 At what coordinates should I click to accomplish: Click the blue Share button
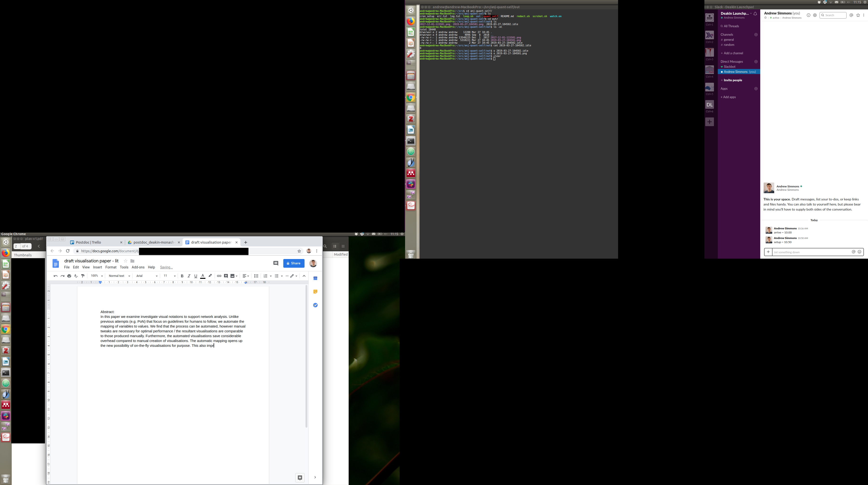point(293,263)
